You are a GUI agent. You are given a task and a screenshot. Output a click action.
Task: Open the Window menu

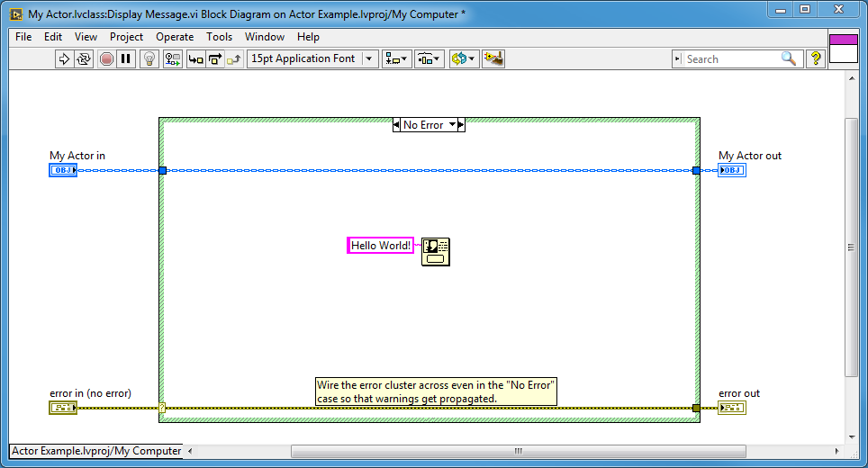point(265,37)
